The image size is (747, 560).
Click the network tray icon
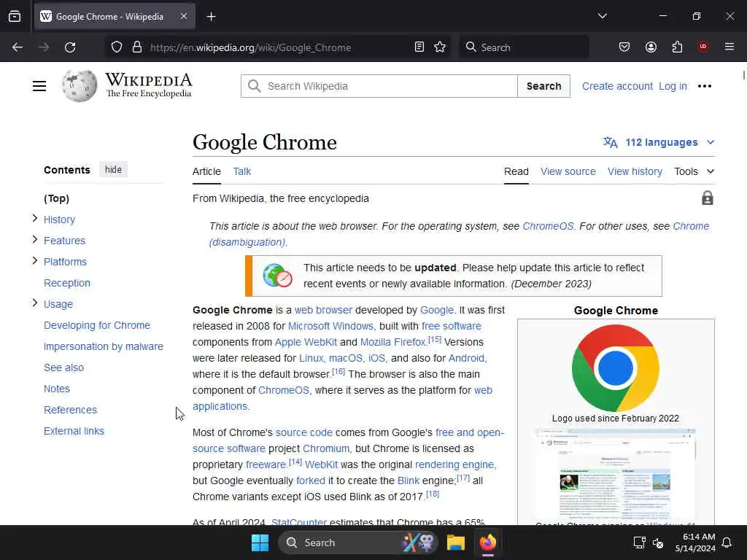pos(639,542)
